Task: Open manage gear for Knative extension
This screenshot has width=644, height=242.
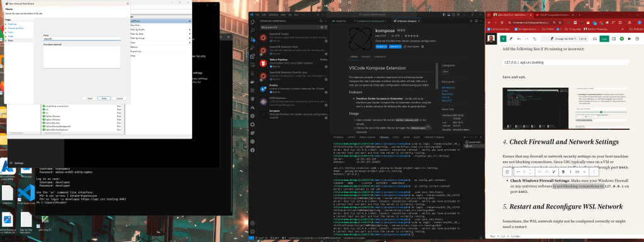Action: [326, 93]
